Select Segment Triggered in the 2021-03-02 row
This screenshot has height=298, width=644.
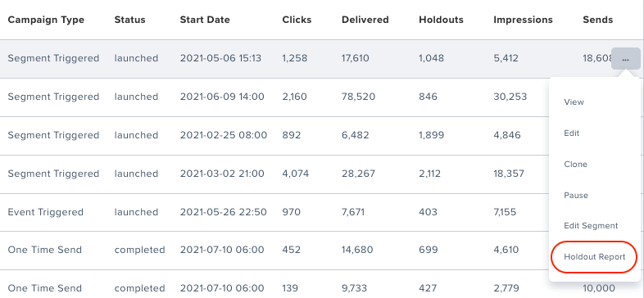click(x=53, y=174)
